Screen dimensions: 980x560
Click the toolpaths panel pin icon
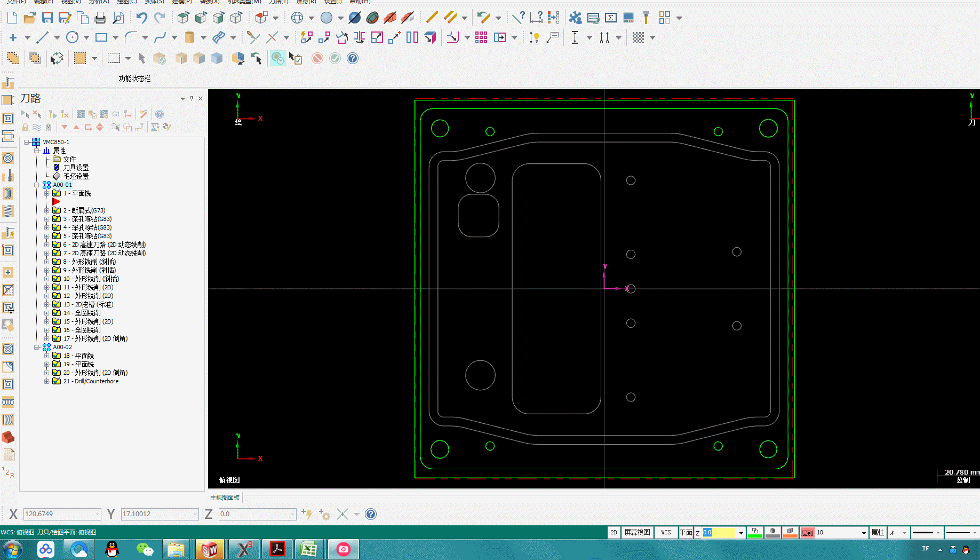point(192,98)
